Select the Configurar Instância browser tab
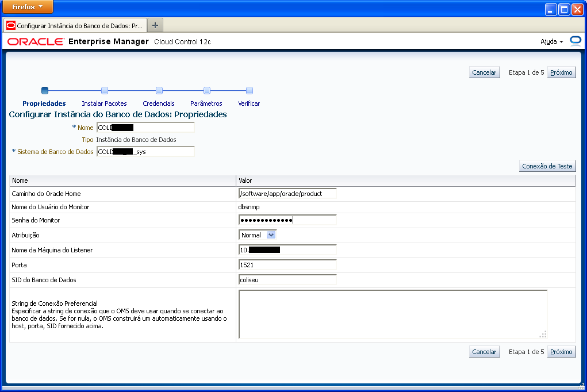This screenshot has height=392, width=587. click(x=76, y=25)
